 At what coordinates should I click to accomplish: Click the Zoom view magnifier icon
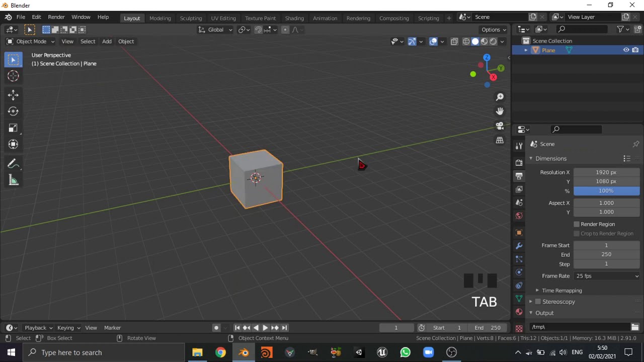click(500, 97)
